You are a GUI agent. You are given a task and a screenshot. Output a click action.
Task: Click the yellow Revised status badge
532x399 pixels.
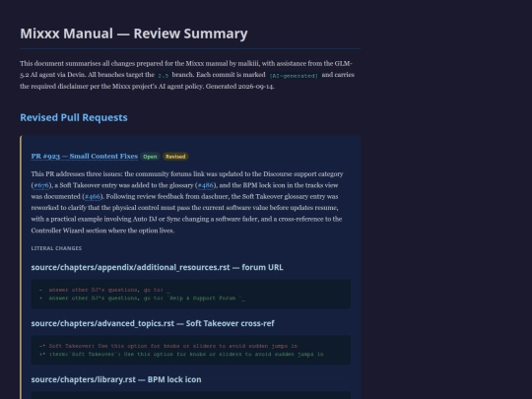click(x=175, y=157)
